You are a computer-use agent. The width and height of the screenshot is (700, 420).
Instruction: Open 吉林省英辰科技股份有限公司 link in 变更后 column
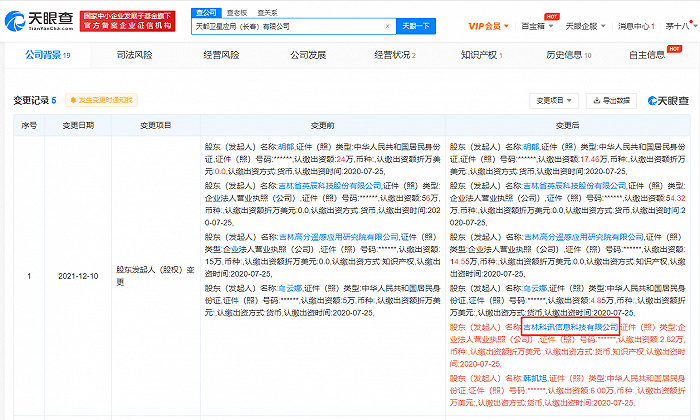pyautogui.click(x=575, y=186)
